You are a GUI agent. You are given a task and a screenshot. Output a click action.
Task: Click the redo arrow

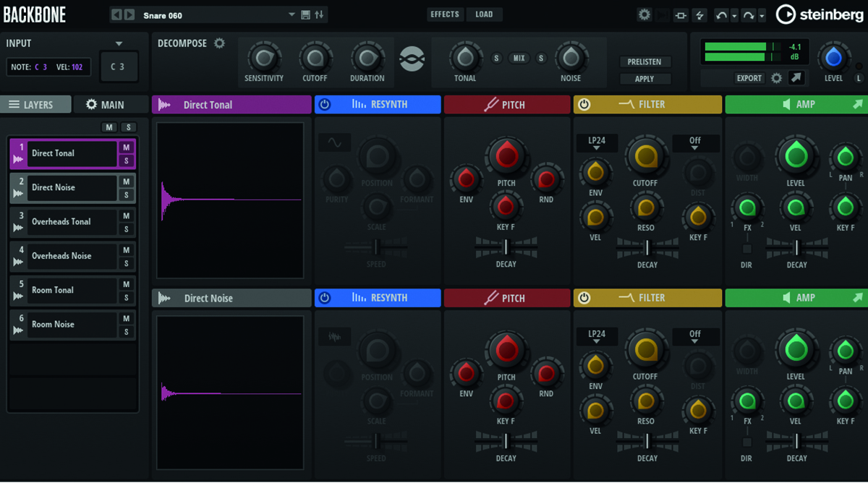[748, 15]
